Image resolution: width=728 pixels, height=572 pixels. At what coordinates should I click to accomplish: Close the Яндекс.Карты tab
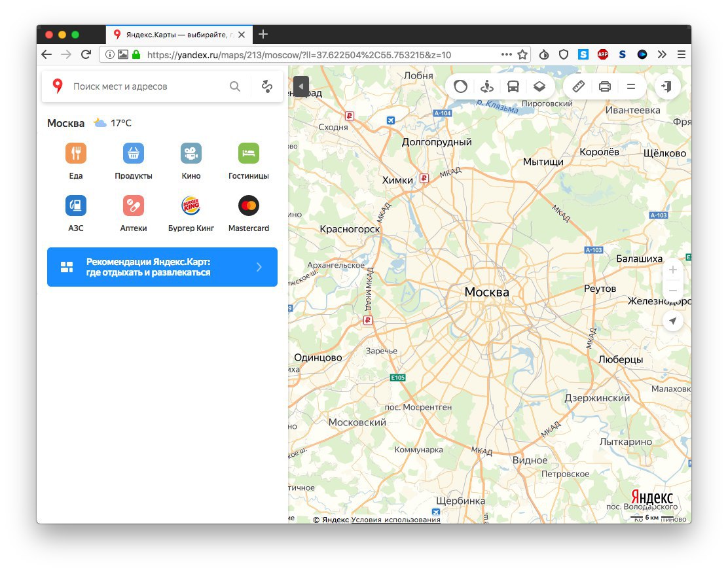242,34
